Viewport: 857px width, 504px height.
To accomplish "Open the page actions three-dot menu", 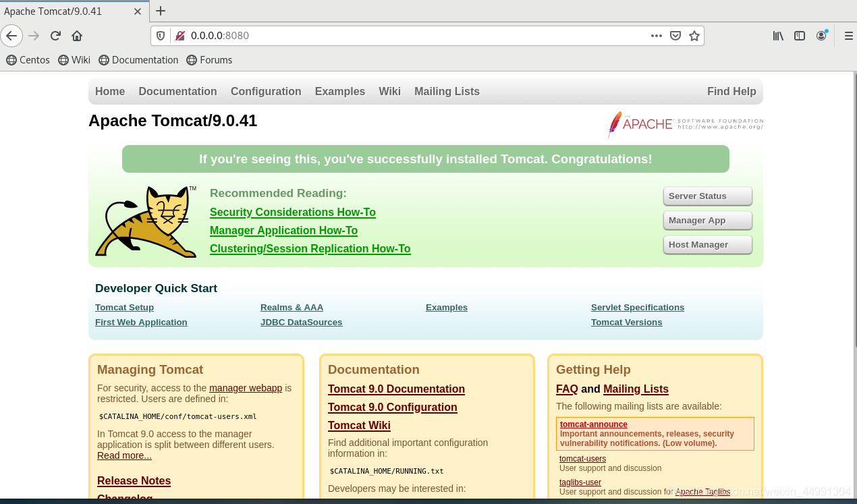I will (x=656, y=36).
